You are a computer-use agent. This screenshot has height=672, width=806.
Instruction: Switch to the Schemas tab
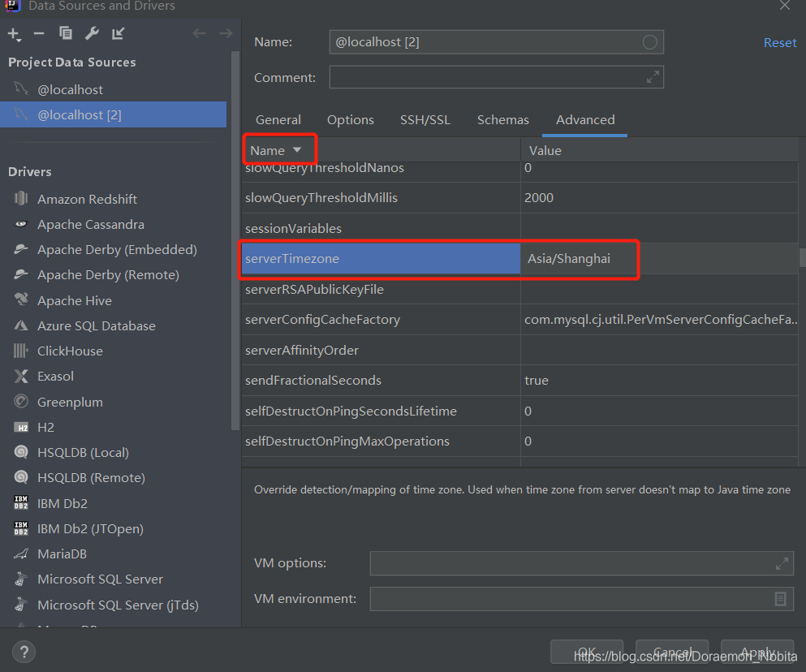coord(502,120)
